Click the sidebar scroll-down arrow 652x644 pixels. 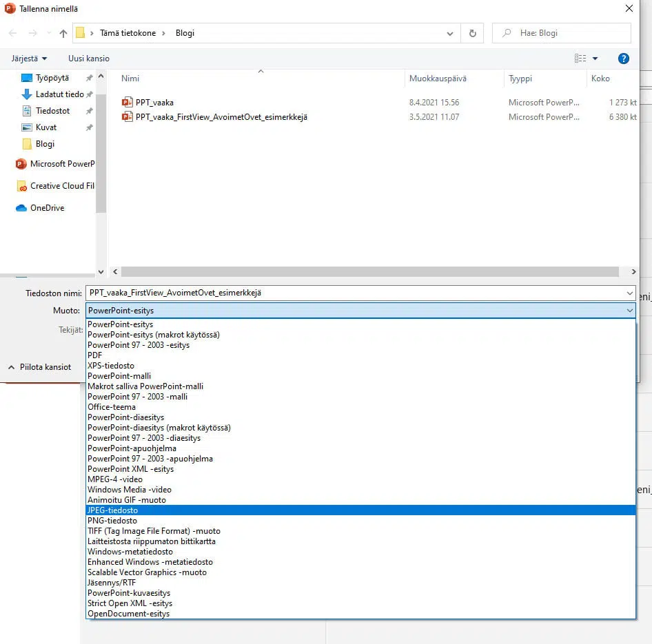coord(101,272)
